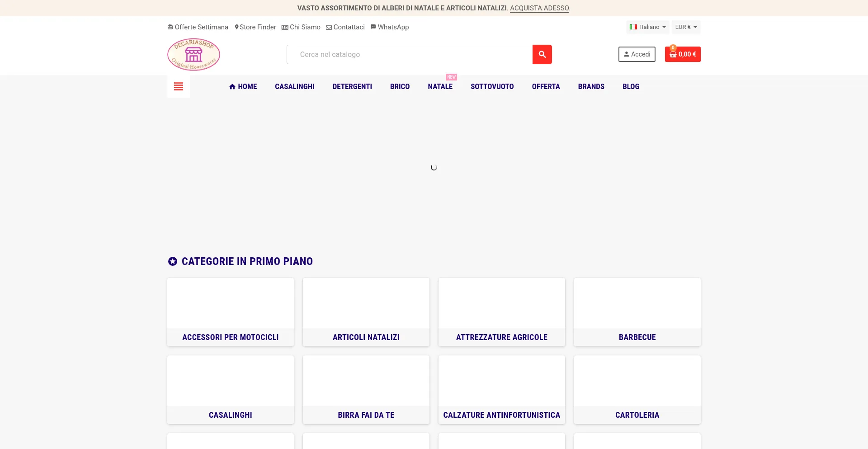Open the Birra Fai Da Te category card

[x=366, y=390]
